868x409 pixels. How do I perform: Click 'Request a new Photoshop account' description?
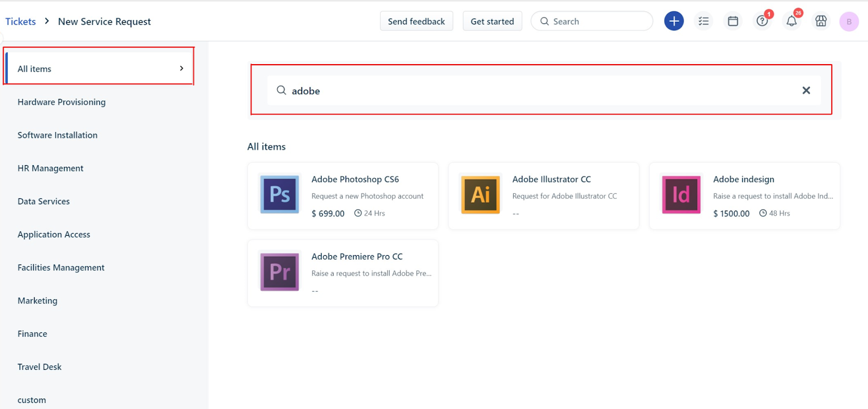pyautogui.click(x=367, y=196)
